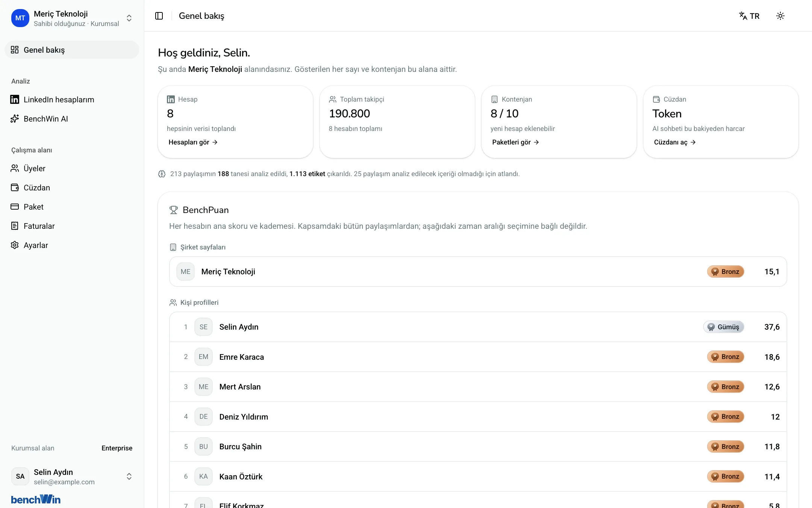Screen dimensions: 812x508
Task: Open the Meriç Teknoloji company row
Action: coord(478,272)
